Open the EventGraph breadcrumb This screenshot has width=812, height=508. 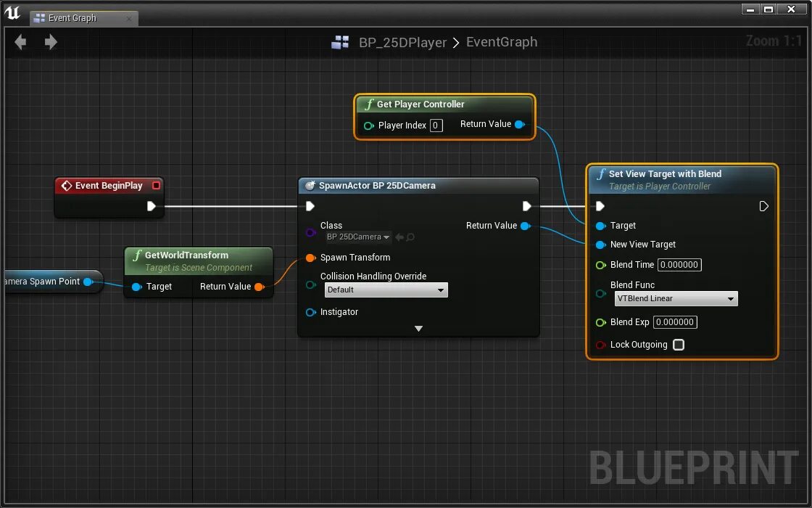pyautogui.click(x=502, y=42)
